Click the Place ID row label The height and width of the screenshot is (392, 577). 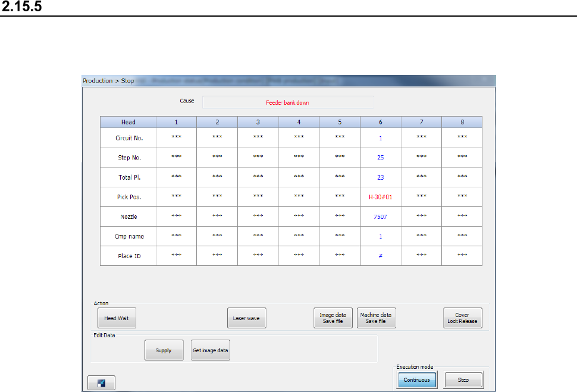pyautogui.click(x=128, y=256)
